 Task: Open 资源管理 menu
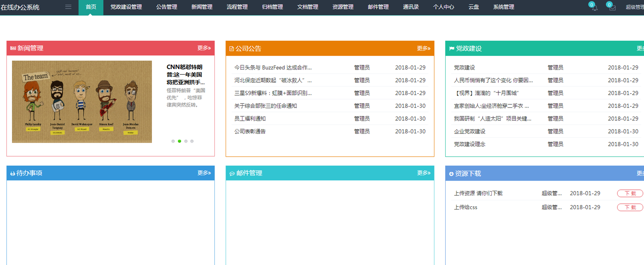[343, 7]
